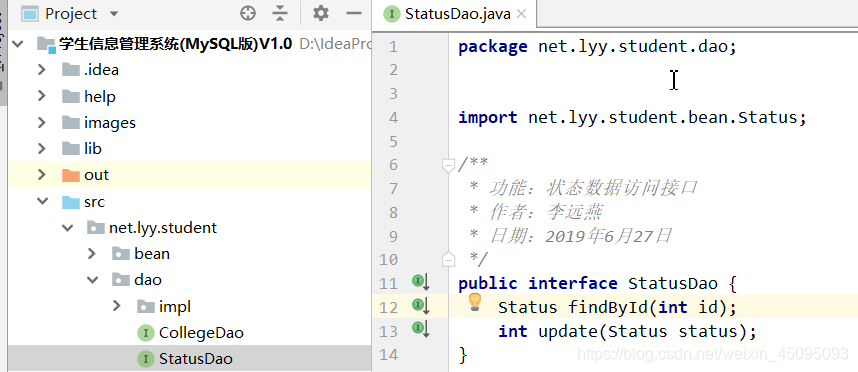858x372 pixels.
Task: Select the net.lyy.student package
Action: pyautogui.click(x=152, y=228)
